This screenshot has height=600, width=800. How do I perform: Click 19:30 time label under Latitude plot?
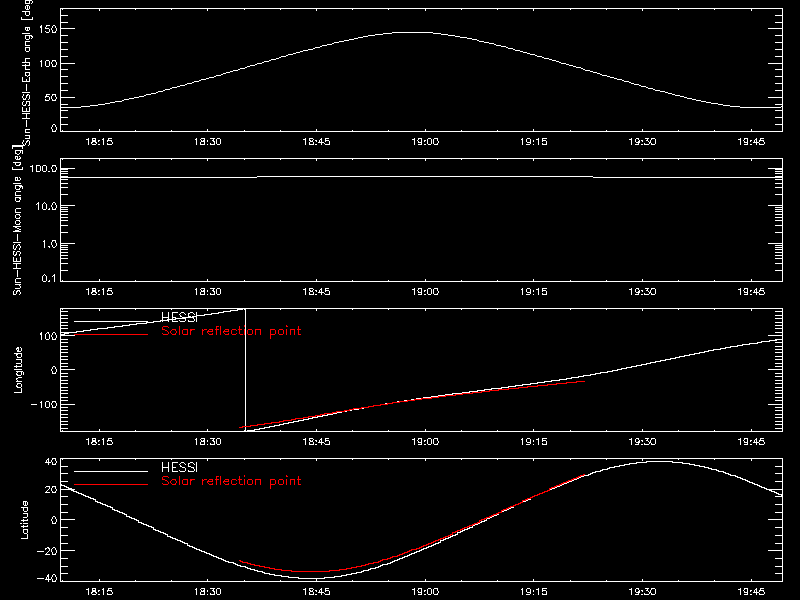(x=642, y=592)
